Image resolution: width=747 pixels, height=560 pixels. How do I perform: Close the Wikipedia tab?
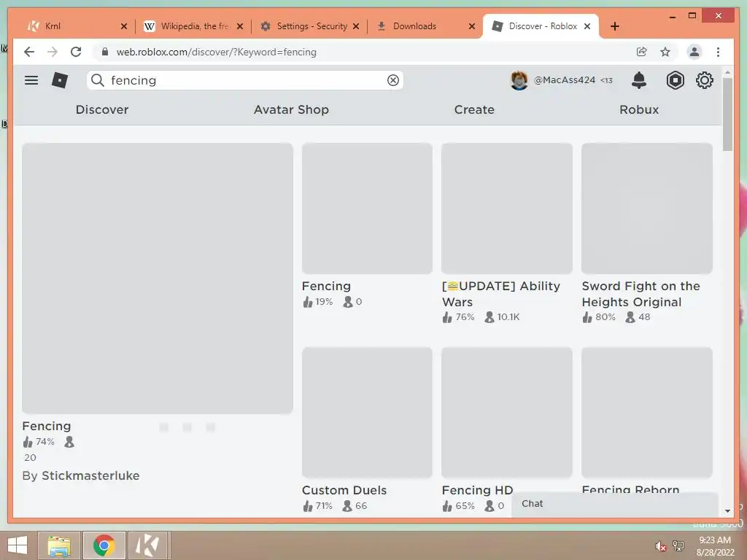pyautogui.click(x=240, y=26)
